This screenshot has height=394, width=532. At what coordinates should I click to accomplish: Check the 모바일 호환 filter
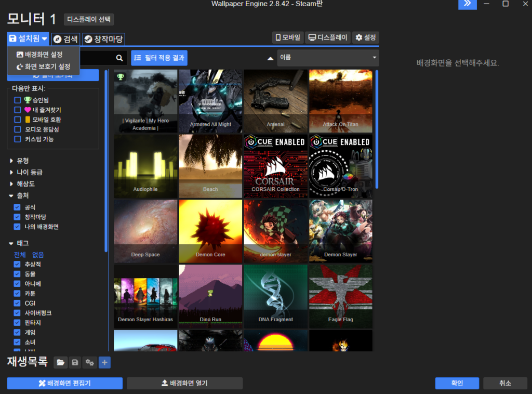pos(18,120)
